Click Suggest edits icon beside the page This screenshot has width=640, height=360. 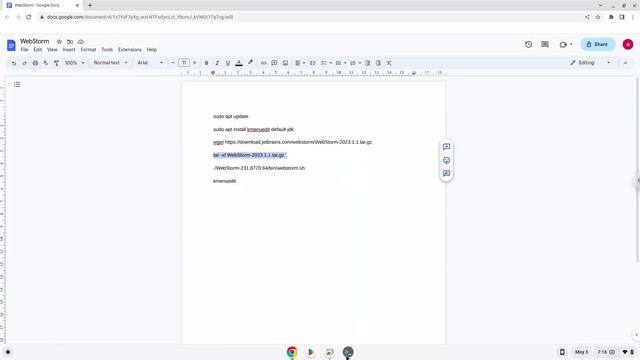[447, 173]
